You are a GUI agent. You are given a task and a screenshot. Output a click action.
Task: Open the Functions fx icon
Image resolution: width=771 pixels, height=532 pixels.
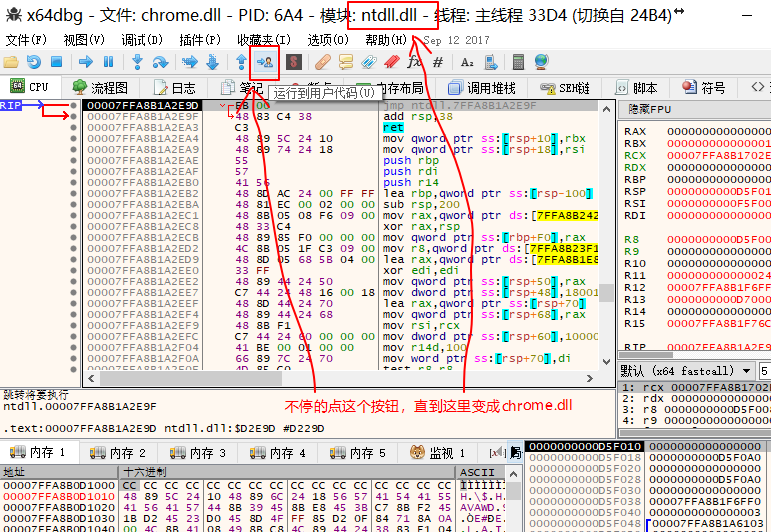click(x=415, y=62)
